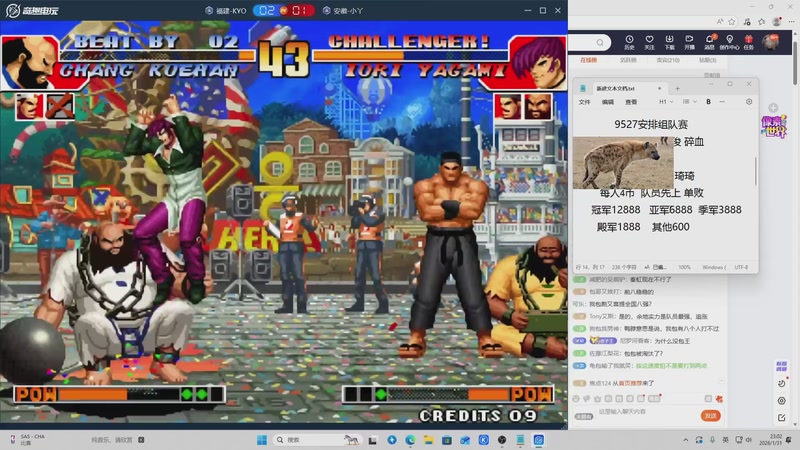Image resolution: width=800 pixels, height=450 pixels.
Task: Click the purple game world banner
Action: [774, 127]
